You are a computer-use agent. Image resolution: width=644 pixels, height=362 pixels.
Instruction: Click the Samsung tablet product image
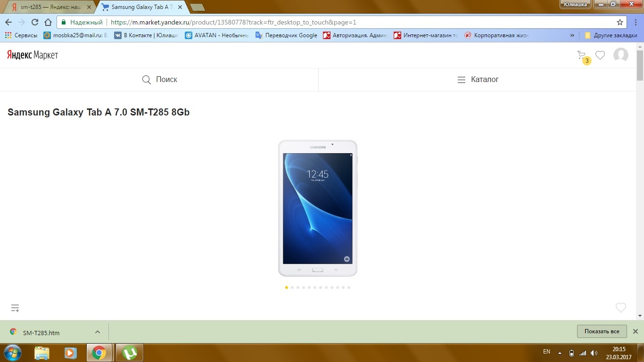(318, 208)
